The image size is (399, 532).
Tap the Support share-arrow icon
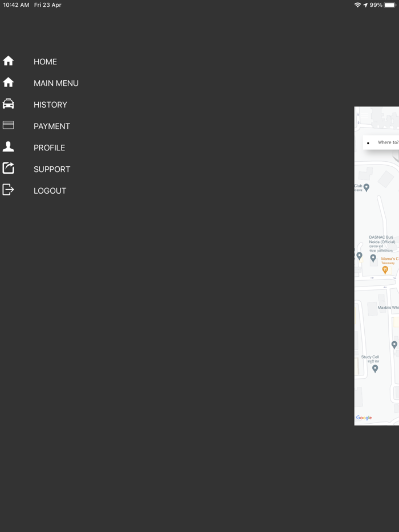click(x=8, y=168)
